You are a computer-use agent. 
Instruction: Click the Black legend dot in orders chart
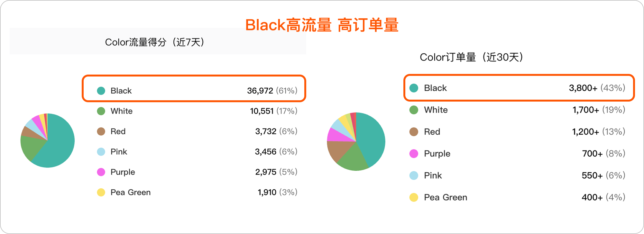click(414, 88)
